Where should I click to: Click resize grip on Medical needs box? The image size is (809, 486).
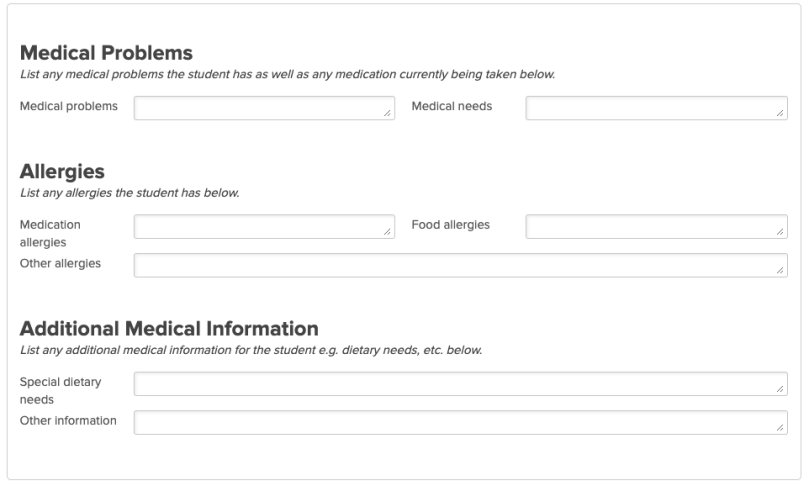(x=780, y=115)
